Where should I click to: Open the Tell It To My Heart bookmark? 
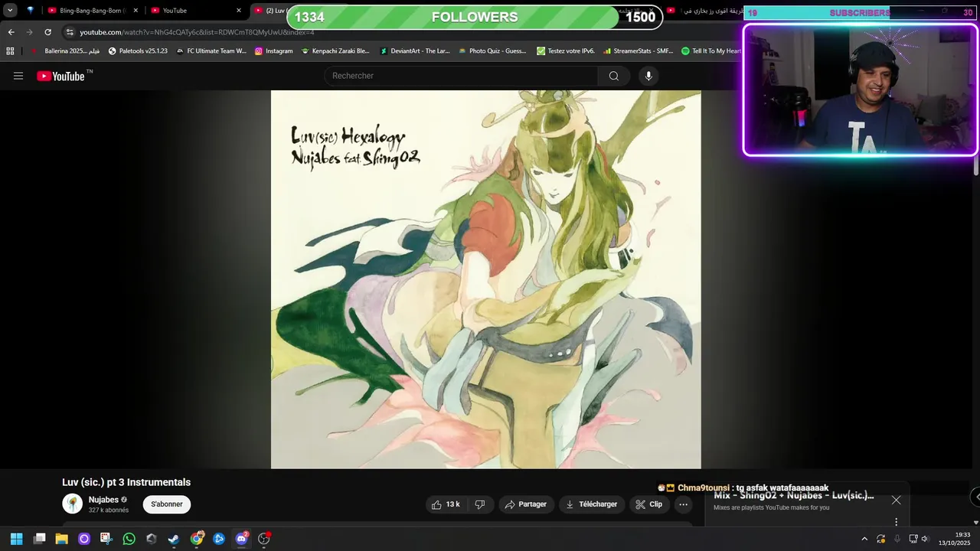tap(711, 51)
